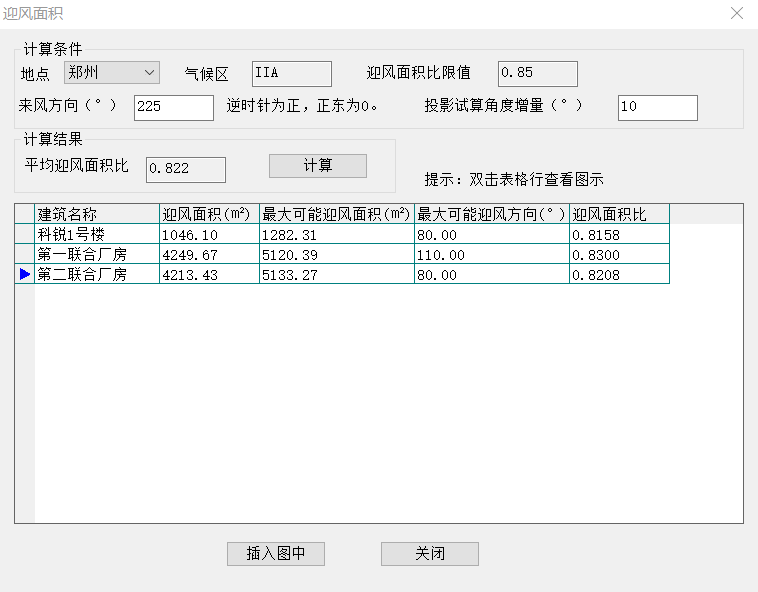The image size is (758, 592).
Task: Click the 建筑名称 column header
Action: click(97, 214)
